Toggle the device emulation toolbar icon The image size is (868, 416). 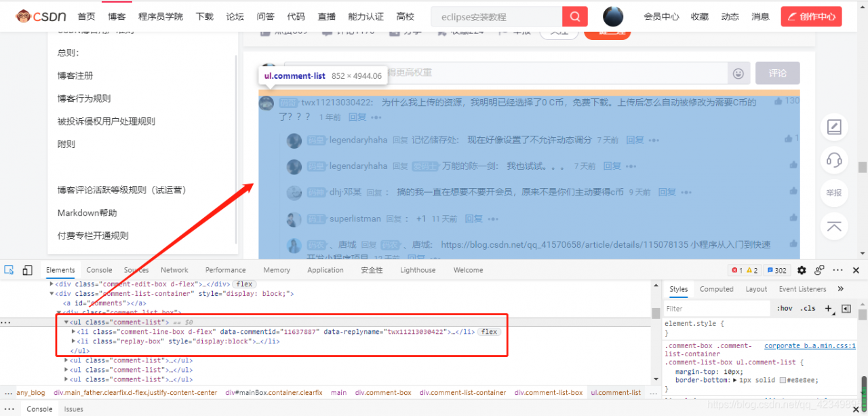(27, 270)
